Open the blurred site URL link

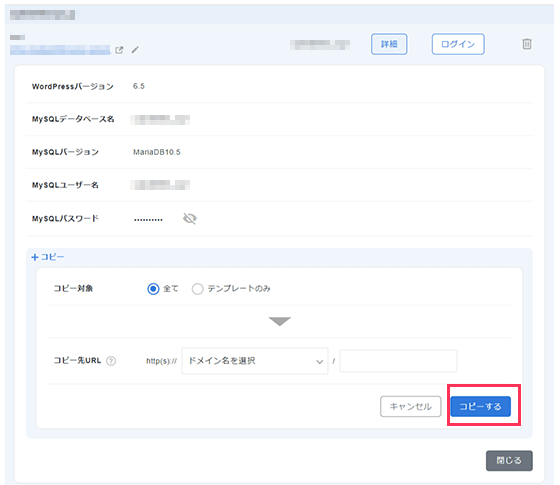60,50
